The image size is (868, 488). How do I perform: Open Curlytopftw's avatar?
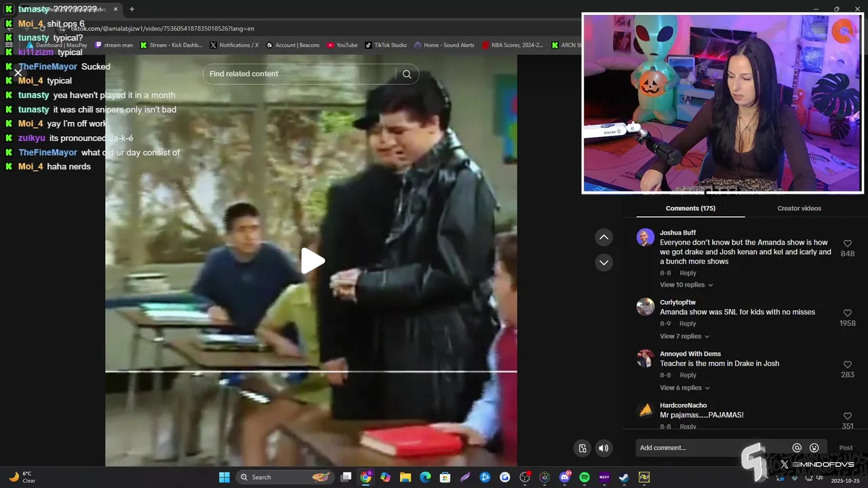[x=645, y=306]
